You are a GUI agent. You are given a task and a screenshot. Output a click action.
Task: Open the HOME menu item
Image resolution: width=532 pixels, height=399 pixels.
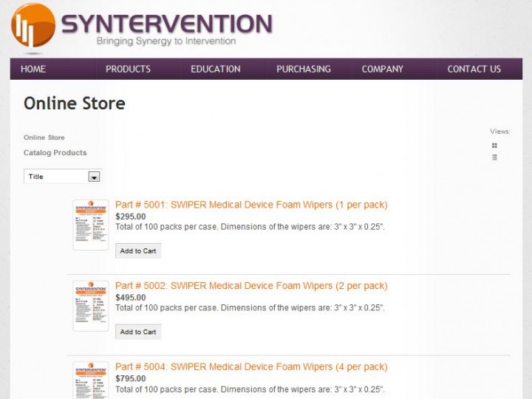(33, 69)
